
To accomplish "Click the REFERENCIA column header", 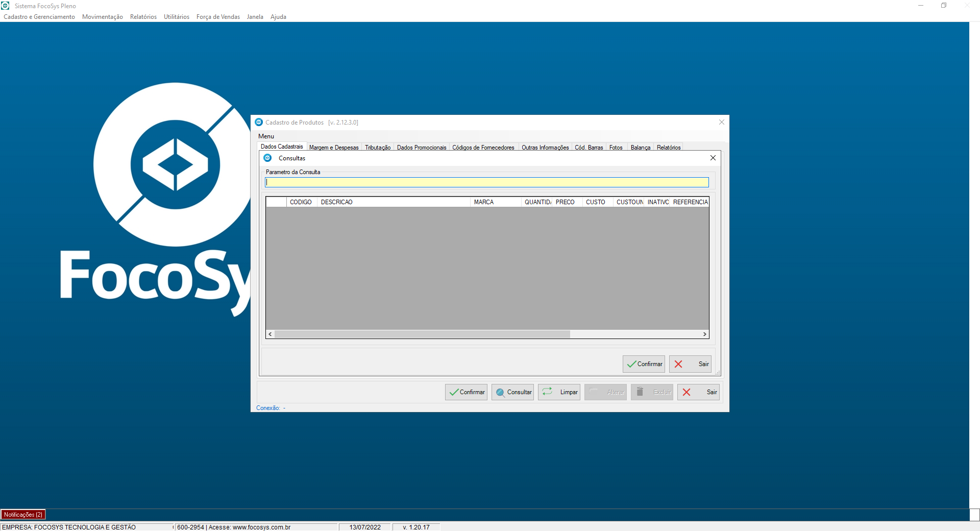I will (x=690, y=202).
